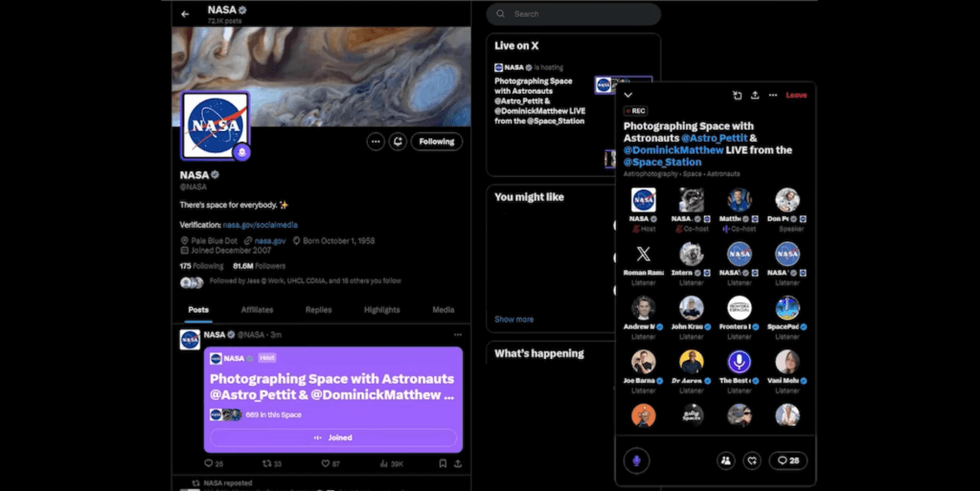Open the nasa.gov/socialmedia verification link
Screen dimensions: 980x491
(256, 224)
